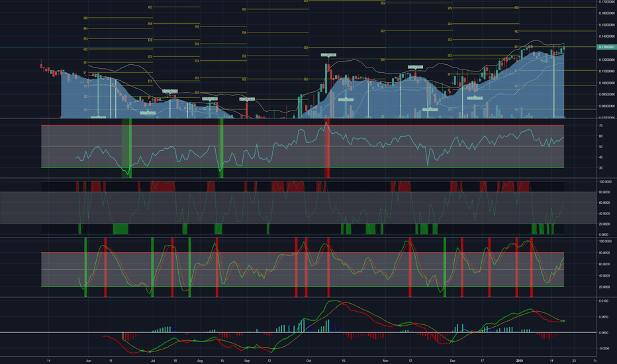Viewport: 617px width, 364px height.
Task: Click the 40 level on RSI scale
Action: coord(600,158)
